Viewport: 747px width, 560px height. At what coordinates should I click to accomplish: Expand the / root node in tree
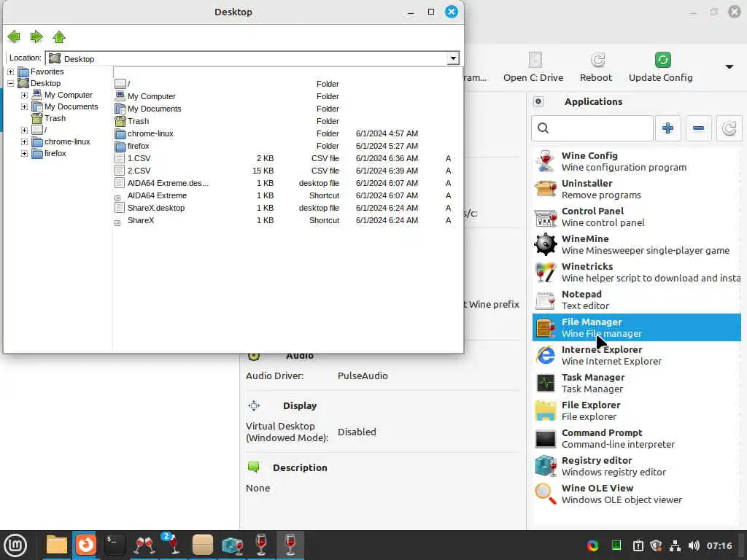tap(24, 130)
